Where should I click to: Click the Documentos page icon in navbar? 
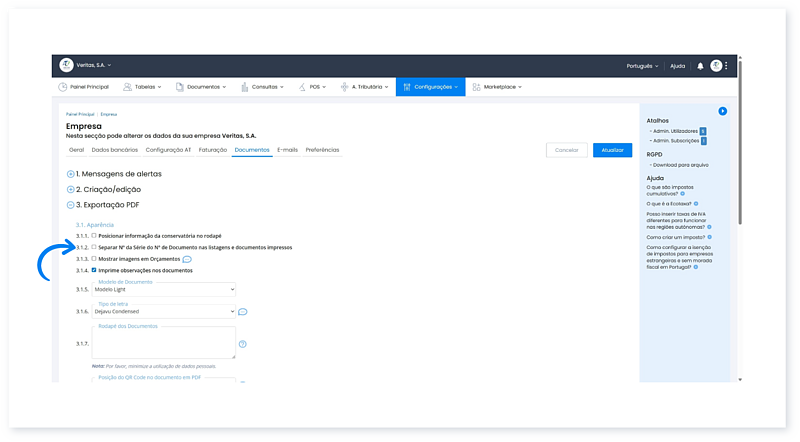[x=180, y=87]
